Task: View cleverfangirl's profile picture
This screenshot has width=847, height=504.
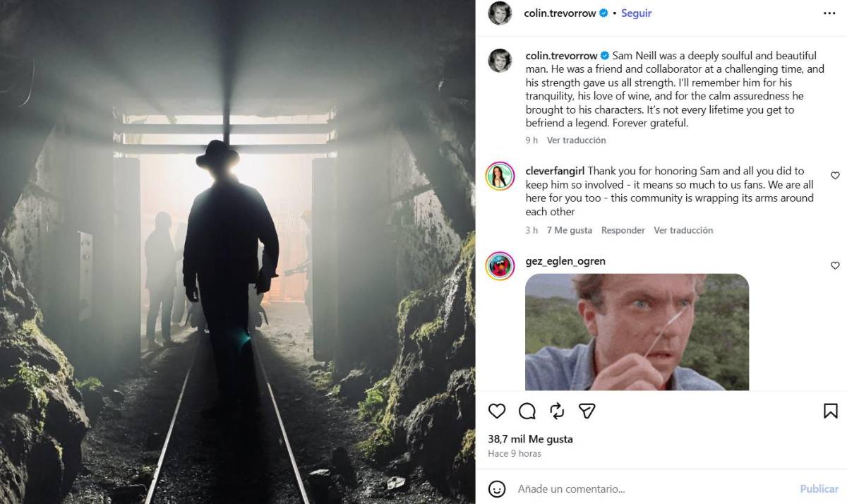Action: point(500,176)
